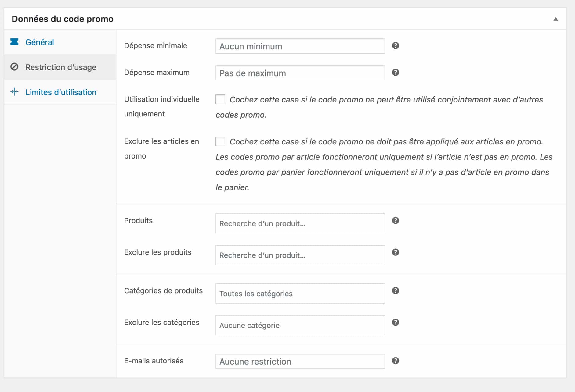Select the Restriction d'usage tab
This screenshot has width=575, height=392.
point(60,67)
